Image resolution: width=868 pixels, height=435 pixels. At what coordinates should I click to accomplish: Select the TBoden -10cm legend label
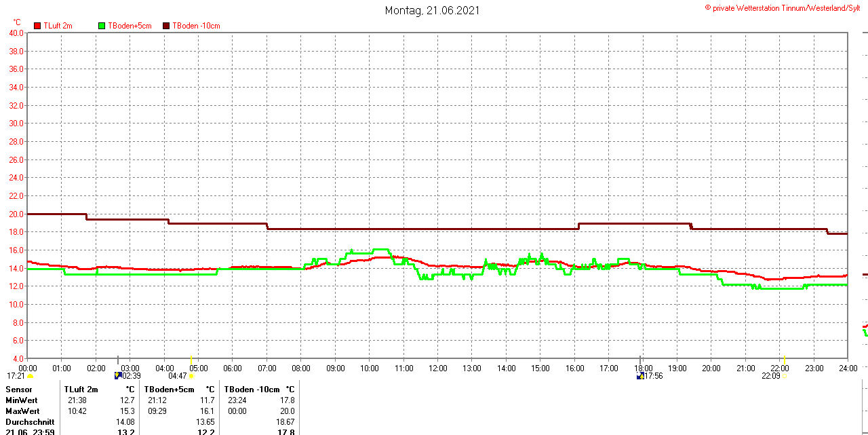click(196, 26)
